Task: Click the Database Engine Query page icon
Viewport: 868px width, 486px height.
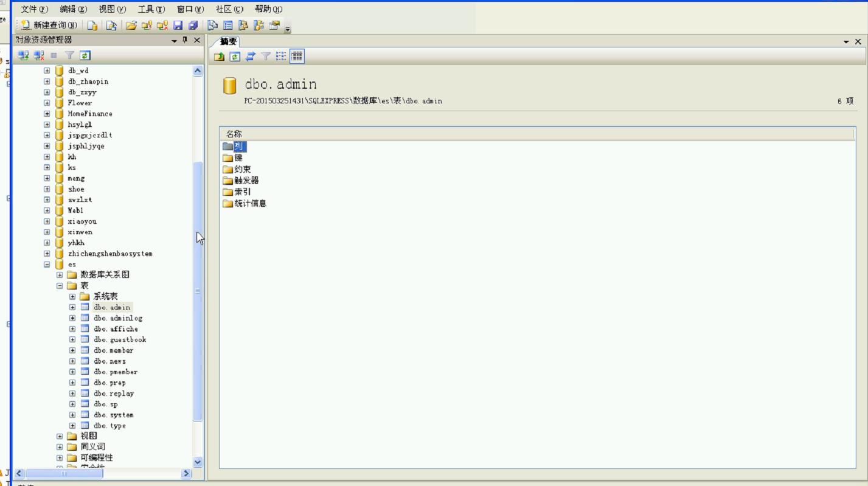Action: pos(92,25)
